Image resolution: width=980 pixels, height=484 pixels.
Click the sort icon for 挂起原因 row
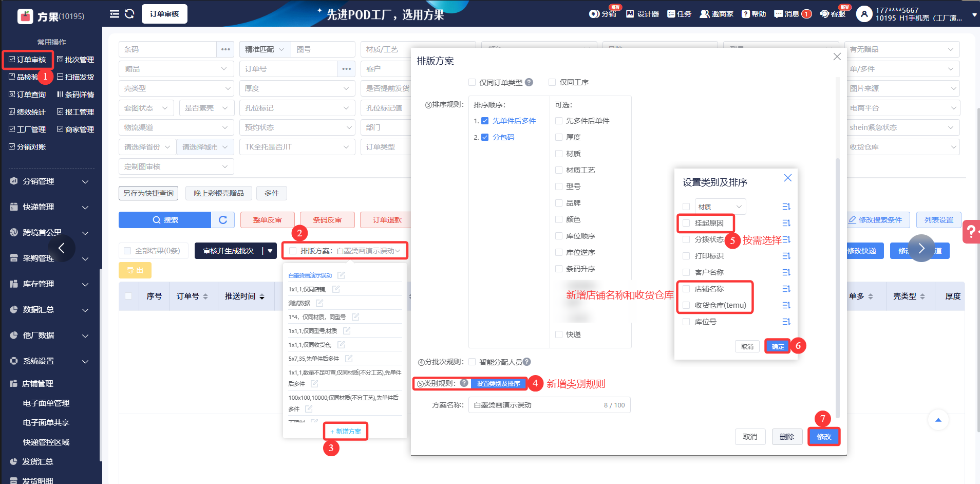[x=786, y=223]
